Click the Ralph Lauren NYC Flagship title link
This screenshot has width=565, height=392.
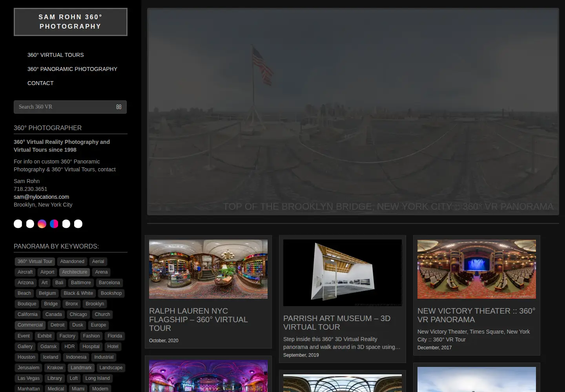point(199,319)
